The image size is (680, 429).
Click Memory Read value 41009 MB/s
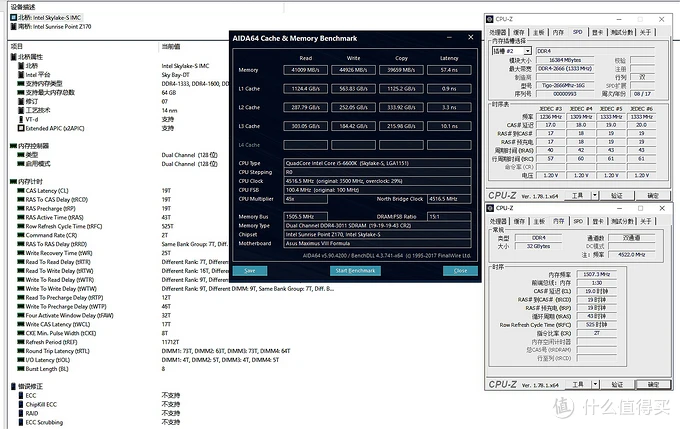tap(305, 70)
